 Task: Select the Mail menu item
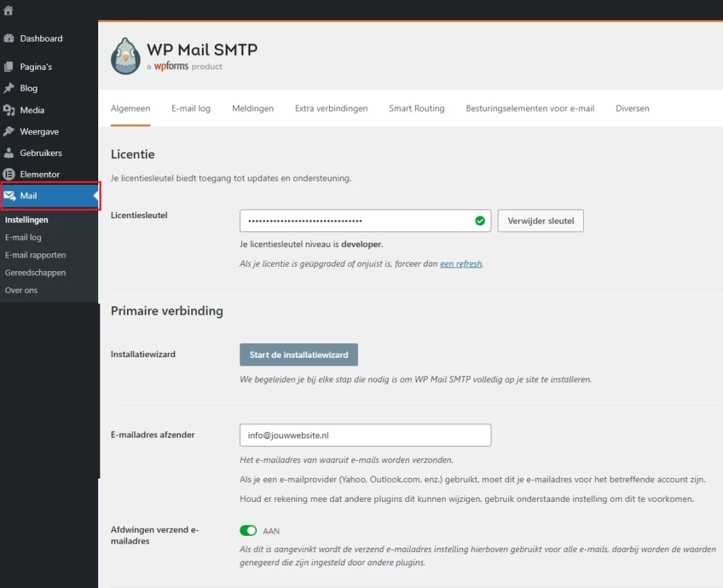coord(50,196)
